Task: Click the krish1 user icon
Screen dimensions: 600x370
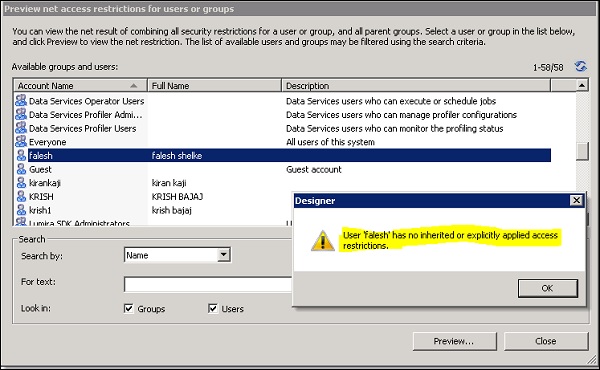Action: pyautogui.click(x=21, y=210)
